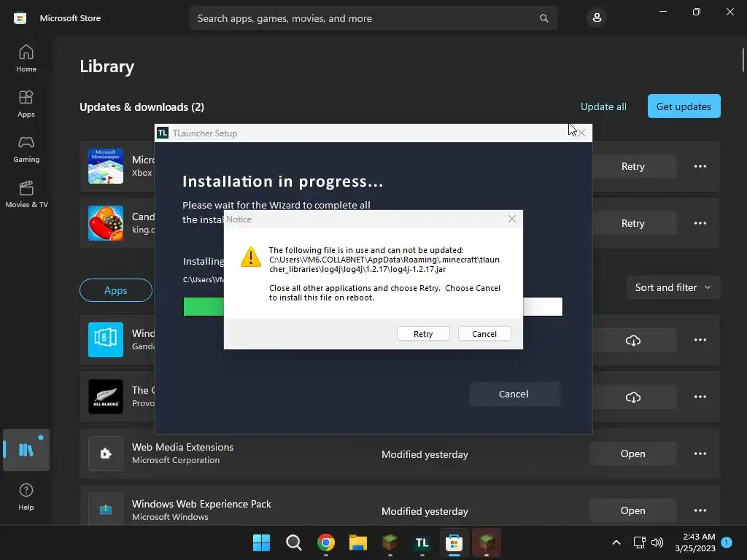The image size is (747, 560).
Task: Click Microsoft Store icon on taskbar
Action: 454,542
